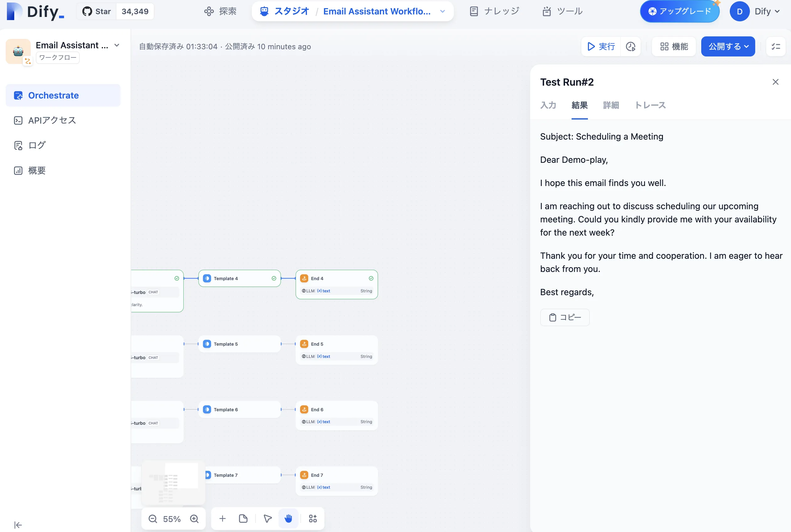Select the pointer mode tool

[x=267, y=519]
